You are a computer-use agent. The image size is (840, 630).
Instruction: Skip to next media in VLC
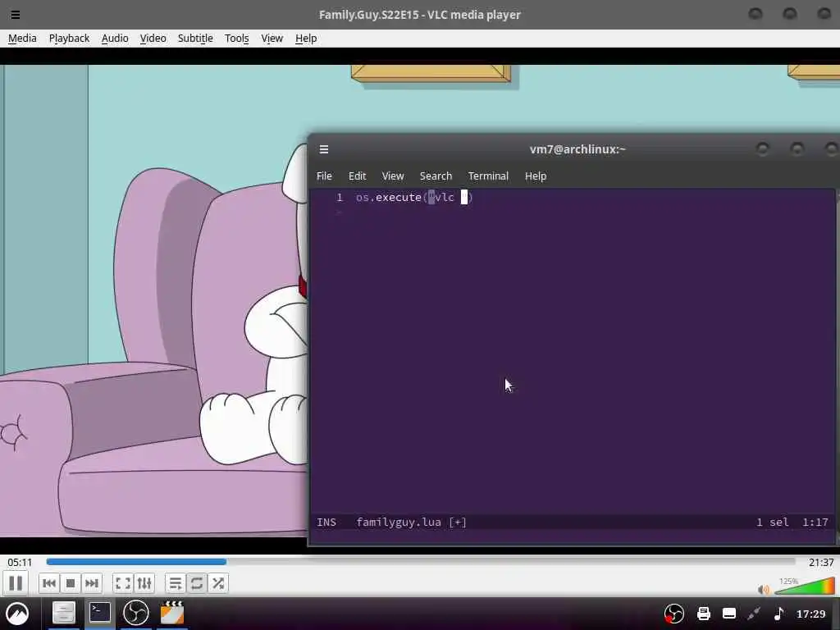click(x=92, y=583)
